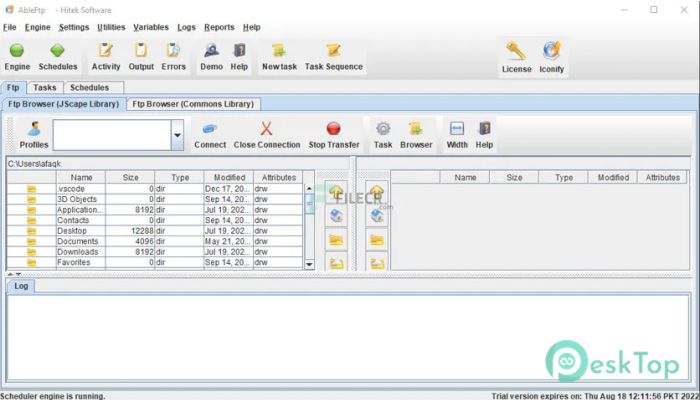Sort local files by Modified column header
The width and height of the screenshot is (700, 400).
point(229,177)
